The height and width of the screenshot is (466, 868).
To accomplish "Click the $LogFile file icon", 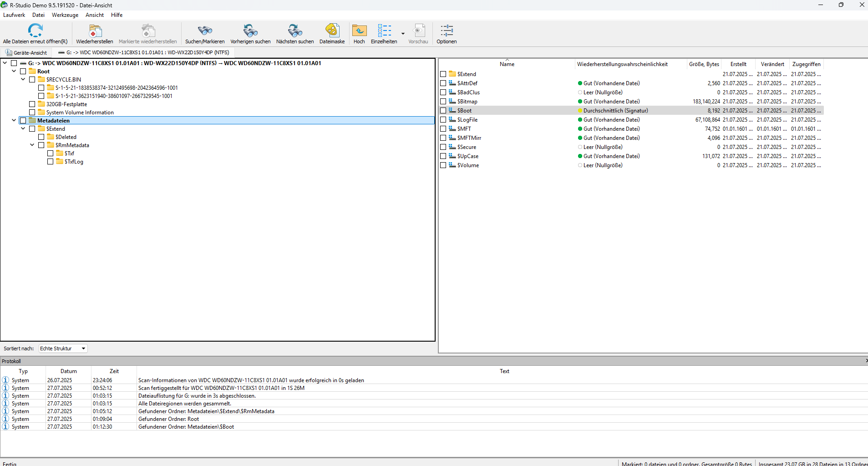I will coord(452,119).
